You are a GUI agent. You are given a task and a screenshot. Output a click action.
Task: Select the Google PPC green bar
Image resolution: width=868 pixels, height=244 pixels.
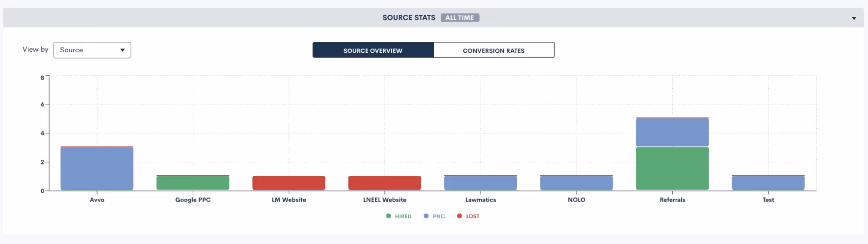[x=193, y=183]
